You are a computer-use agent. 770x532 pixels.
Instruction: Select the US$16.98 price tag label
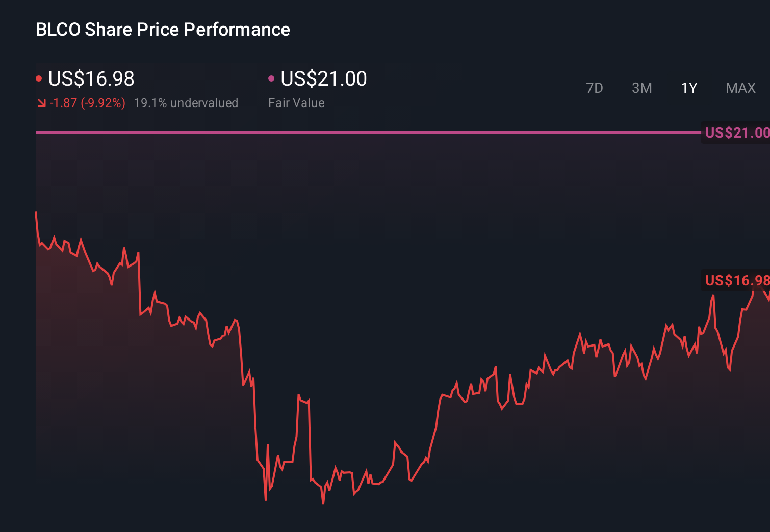coord(736,280)
